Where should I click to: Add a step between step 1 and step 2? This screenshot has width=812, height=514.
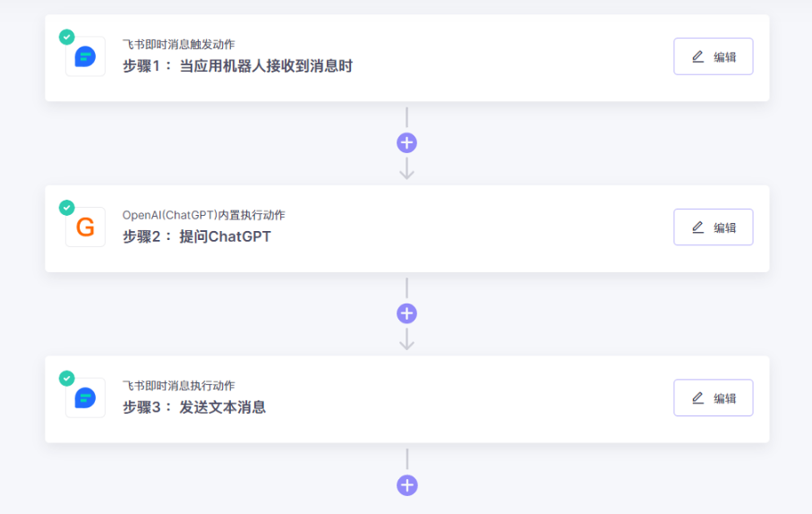coord(407,143)
